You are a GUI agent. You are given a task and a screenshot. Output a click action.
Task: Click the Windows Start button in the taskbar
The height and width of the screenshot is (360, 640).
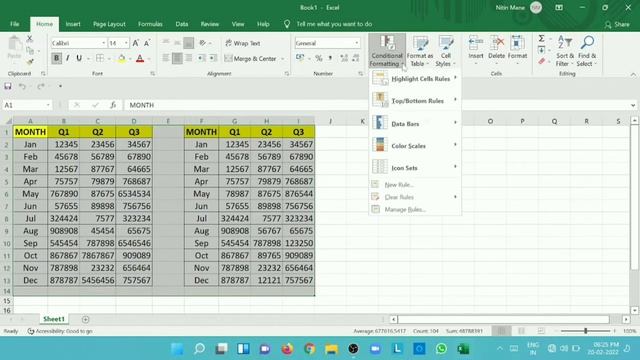pos(178,349)
